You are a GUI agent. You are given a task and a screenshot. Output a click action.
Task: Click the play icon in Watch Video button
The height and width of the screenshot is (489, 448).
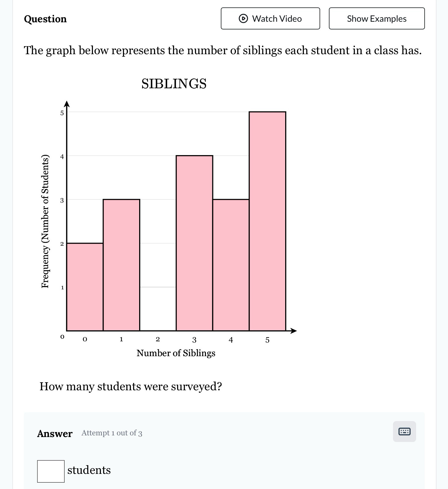pyautogui.click(x=243, y=18)
